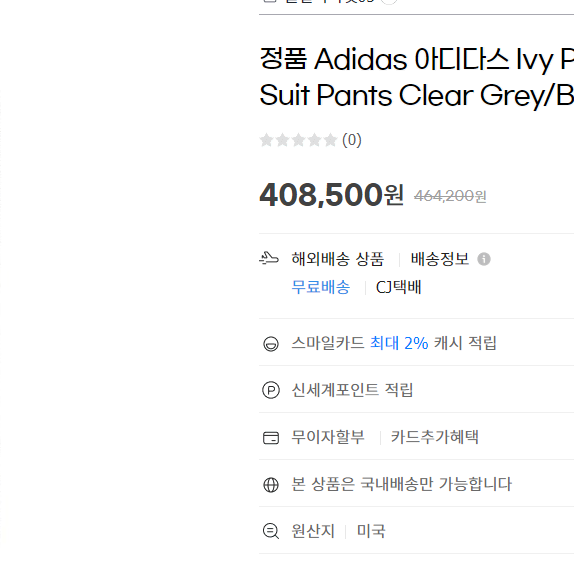This screenshot has width=574, height=574.
Task: Open the 카드추가혜택 link
Action: pyautogui.click(x=435, y=437)
